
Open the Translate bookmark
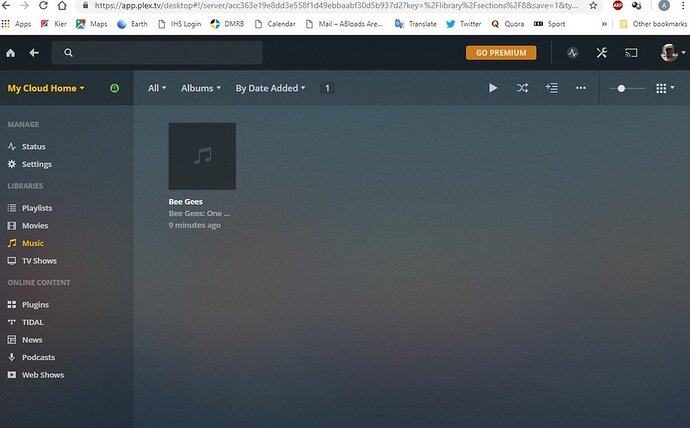416,24
